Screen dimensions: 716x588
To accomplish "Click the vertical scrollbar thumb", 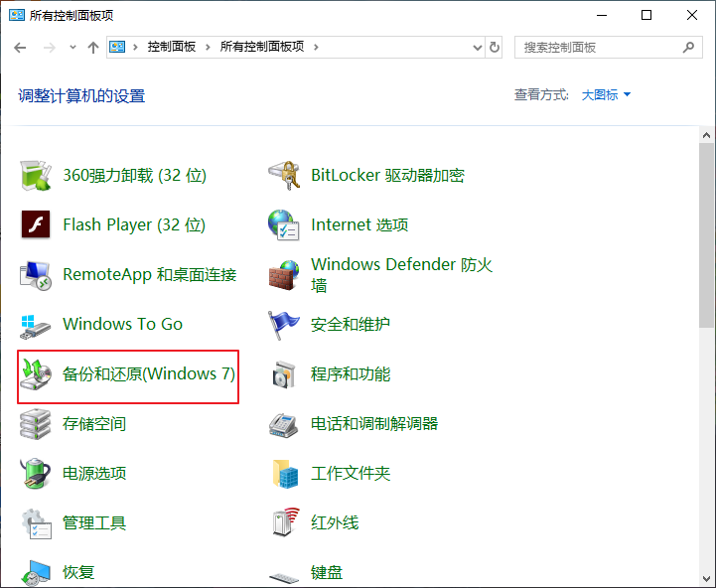I will (706, 233).
